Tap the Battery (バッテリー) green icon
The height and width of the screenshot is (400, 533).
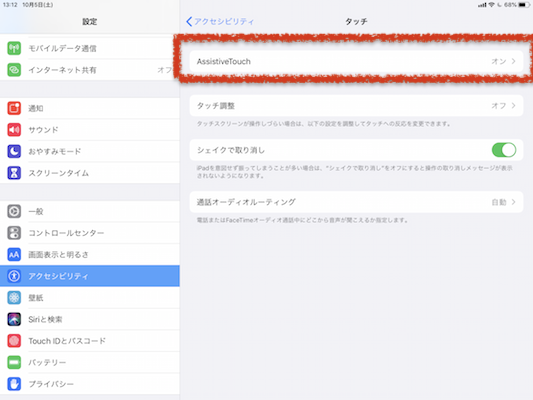(14, 362)
